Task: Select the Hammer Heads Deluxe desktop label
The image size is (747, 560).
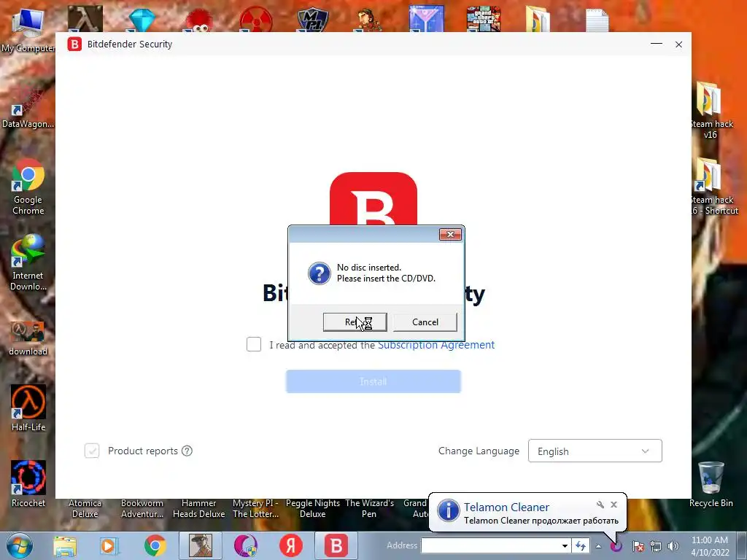Action: click(198, 508)
